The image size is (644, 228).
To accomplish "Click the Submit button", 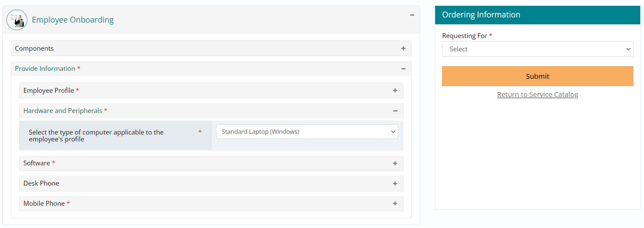I will (537, 76).
